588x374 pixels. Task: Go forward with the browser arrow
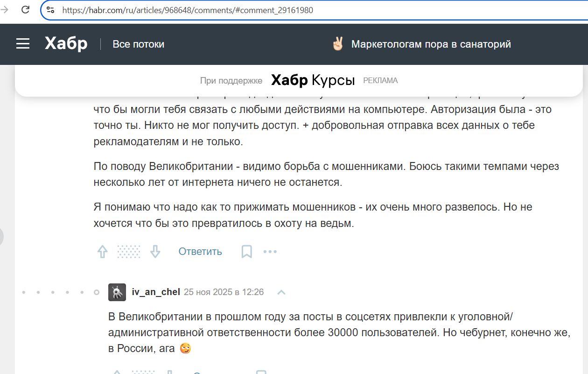(x=5, y=9)
